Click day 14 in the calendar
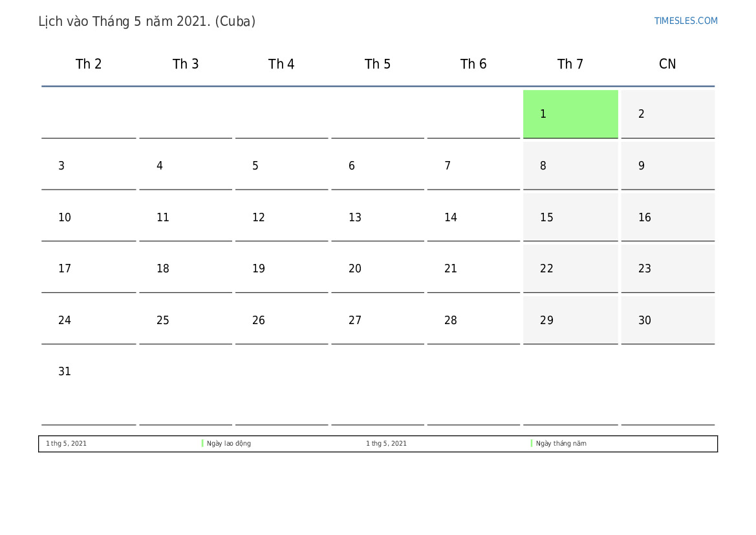 (473, 217)
